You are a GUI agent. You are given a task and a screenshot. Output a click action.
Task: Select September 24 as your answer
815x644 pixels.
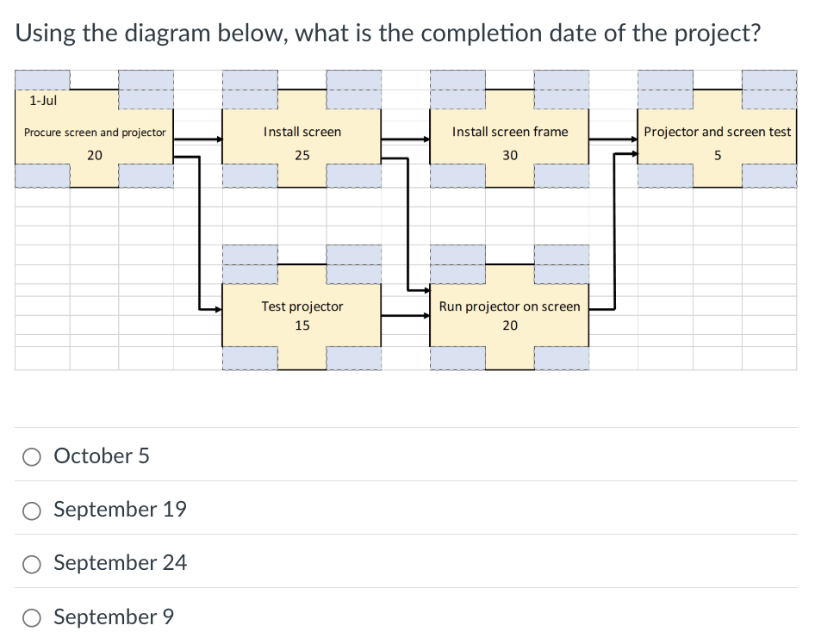pyautogui.click(x=31, y=563)
